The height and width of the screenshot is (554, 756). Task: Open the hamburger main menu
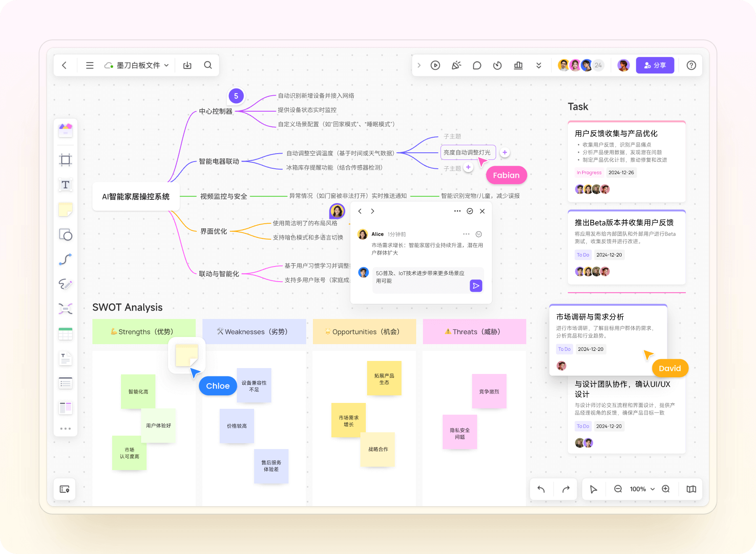(x=89, y=65)
